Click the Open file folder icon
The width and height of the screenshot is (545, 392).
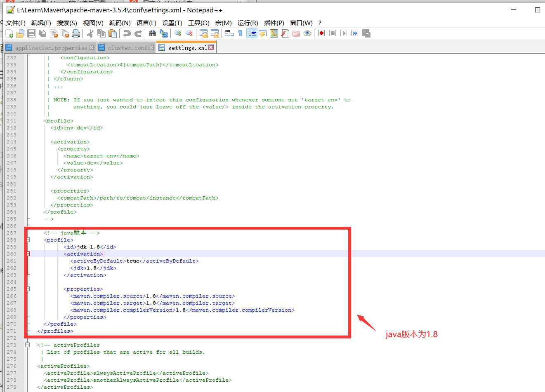20,33
